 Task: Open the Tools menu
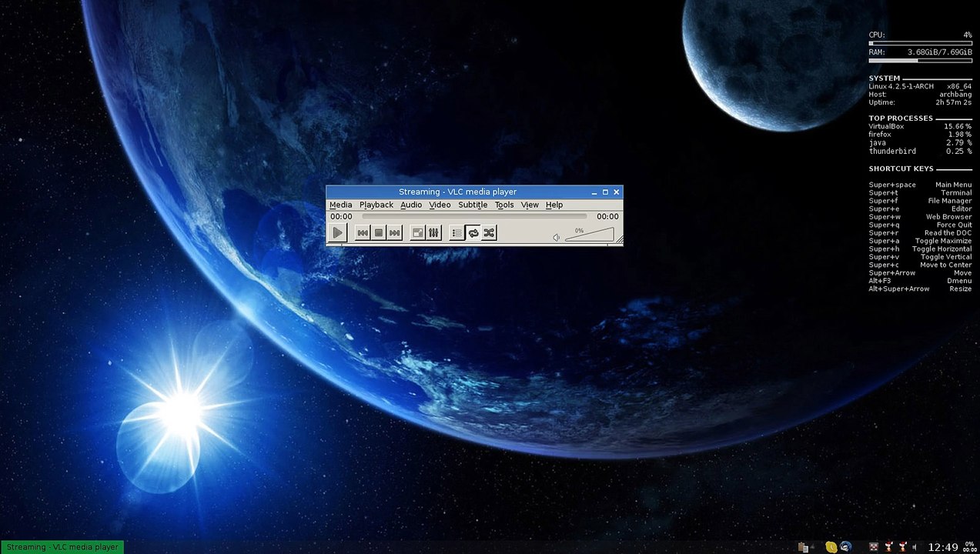(504, 205)
